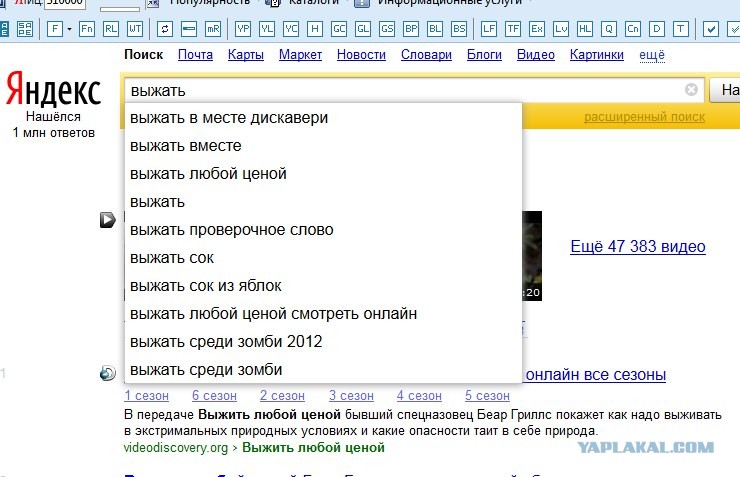Click the SAPE toolbar icon

coord(25,29)
